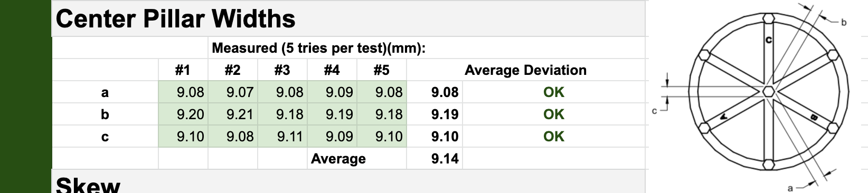This screenshot has height=193, width=868.
Task: Click the row b average 9.19
Action: tap(435, 114)
